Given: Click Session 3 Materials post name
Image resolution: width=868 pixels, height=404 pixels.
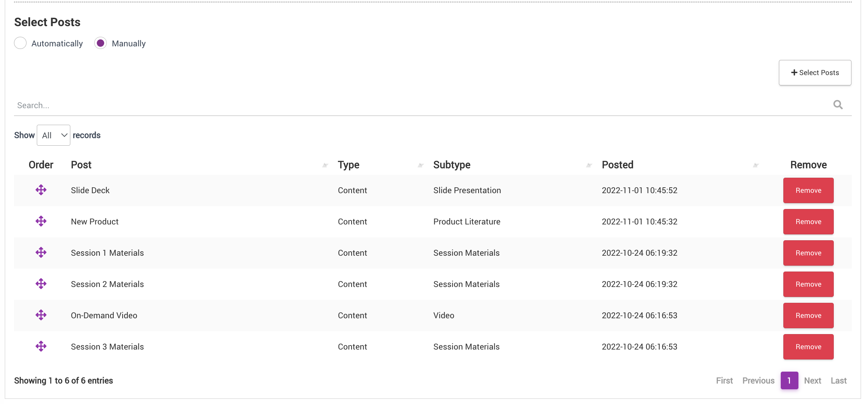Looking at the screenshot, I should pos(107,347).
